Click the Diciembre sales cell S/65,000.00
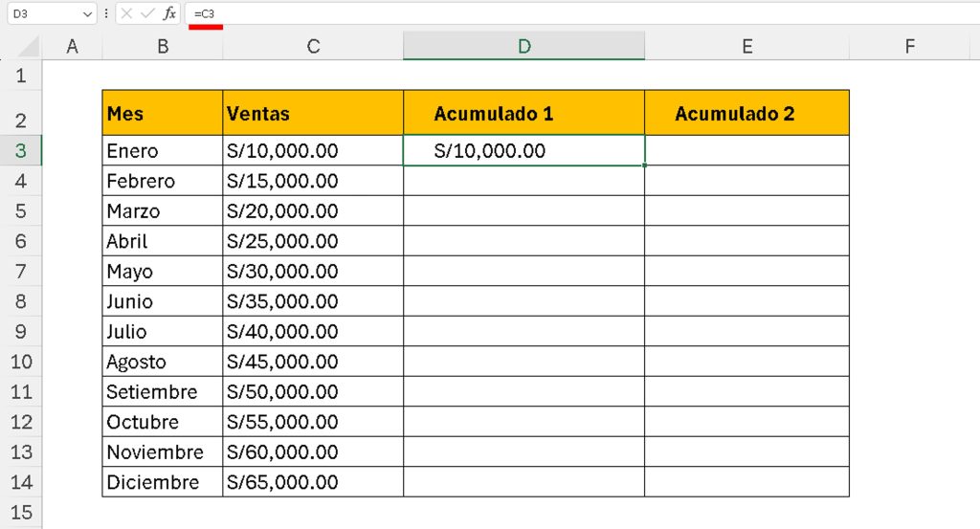The height and width of the screenshot is (529, 980). (313, 482)
